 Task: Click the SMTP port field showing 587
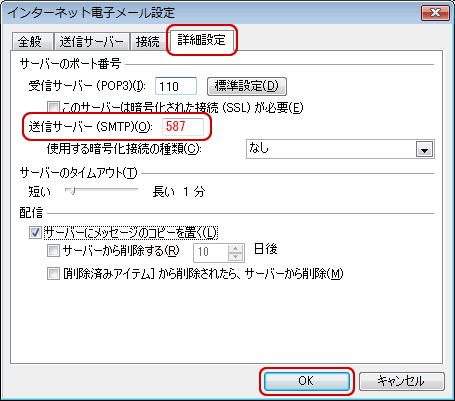pyautogui.click(x=183, y=127)
